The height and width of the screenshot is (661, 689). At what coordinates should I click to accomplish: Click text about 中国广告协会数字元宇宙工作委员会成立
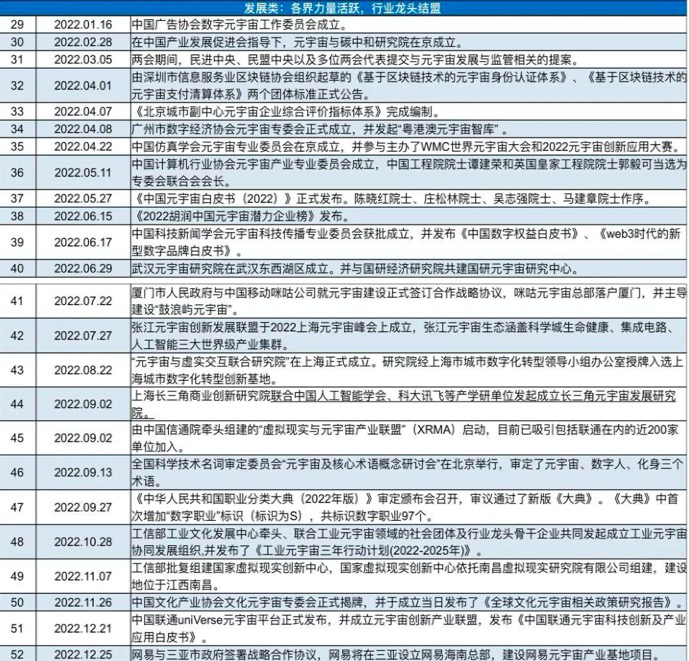[x=239, y=25]
